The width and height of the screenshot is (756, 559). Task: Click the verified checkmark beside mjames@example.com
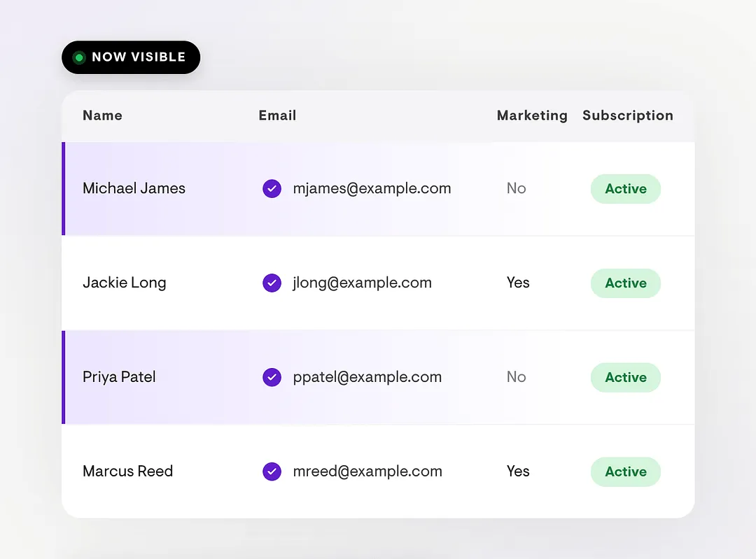(x=272, y=188)
